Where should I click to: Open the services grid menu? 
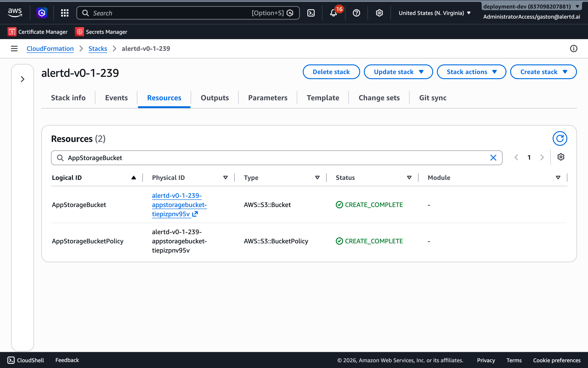click(x=65, y=13)
